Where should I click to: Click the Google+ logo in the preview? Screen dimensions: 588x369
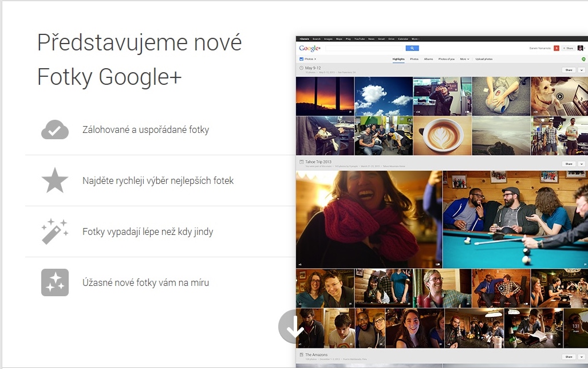pos(310,49)
